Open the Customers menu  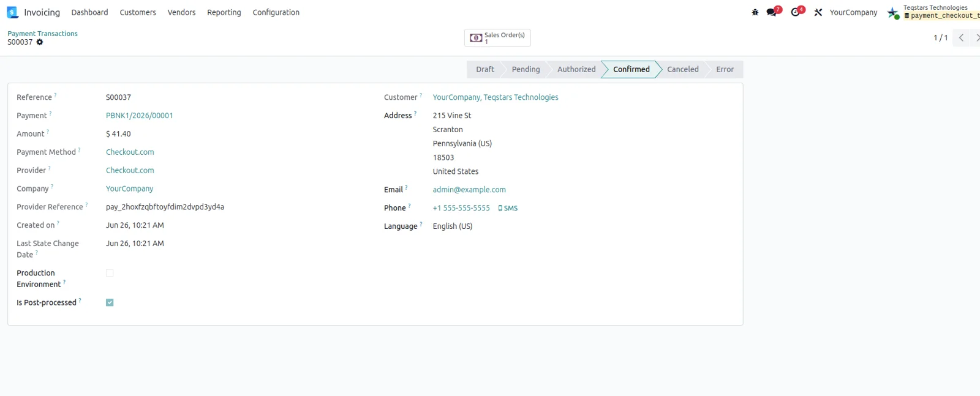pyautogui.click(x=138, y=12)
